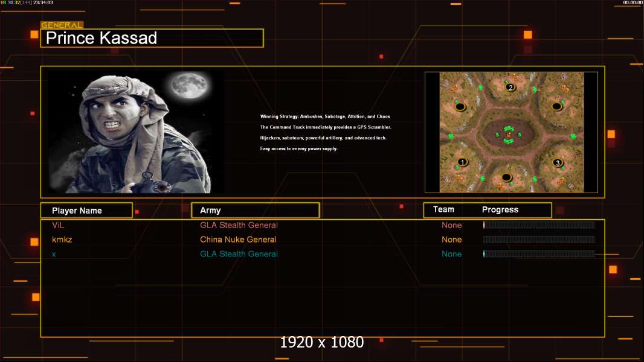The height and width of the screenshot is (362, 644).
Task: Click player name ViL
Action: 58,225
